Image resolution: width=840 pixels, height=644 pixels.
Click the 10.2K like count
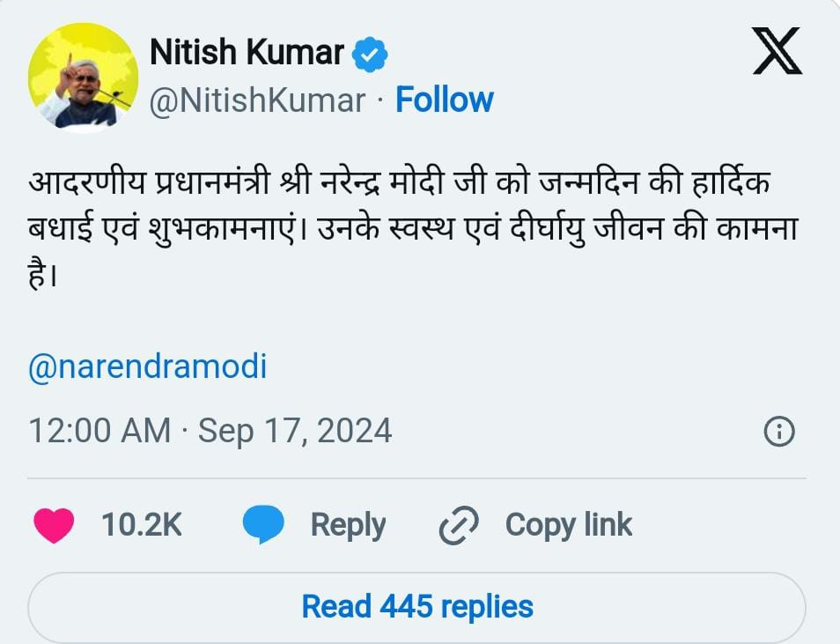tap(144, 524)
